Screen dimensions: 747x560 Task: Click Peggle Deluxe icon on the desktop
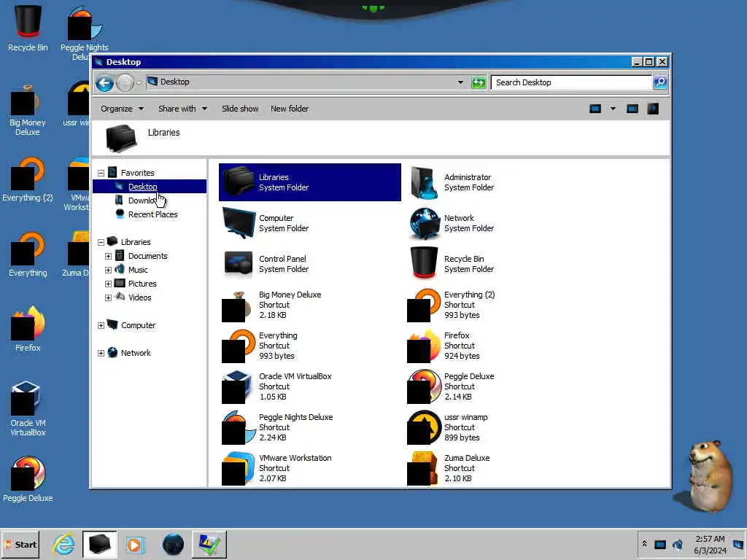click(28, 479)
